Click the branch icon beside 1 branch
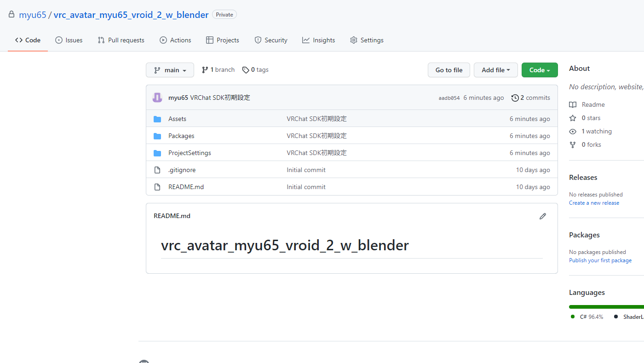Viewport: 644px width, 363px height. 205,70
